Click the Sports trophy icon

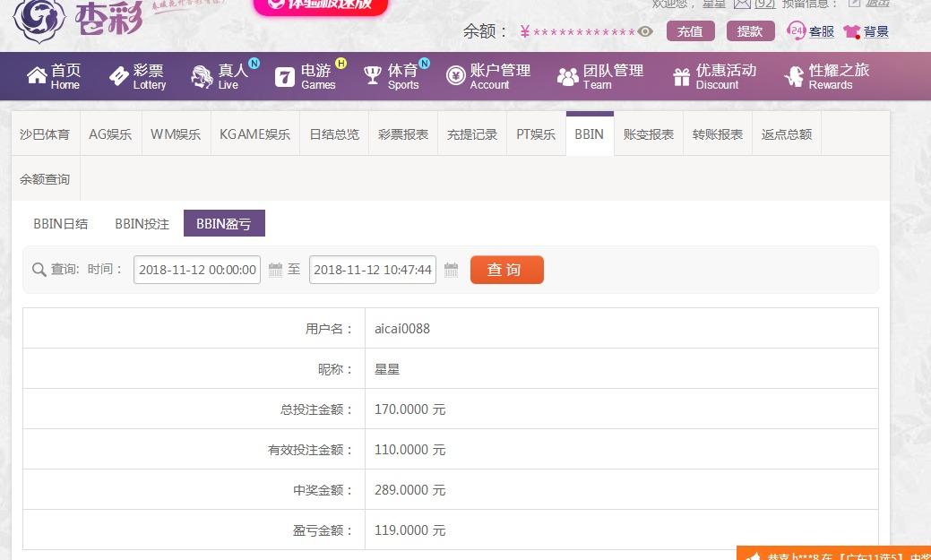click(373, 76)
